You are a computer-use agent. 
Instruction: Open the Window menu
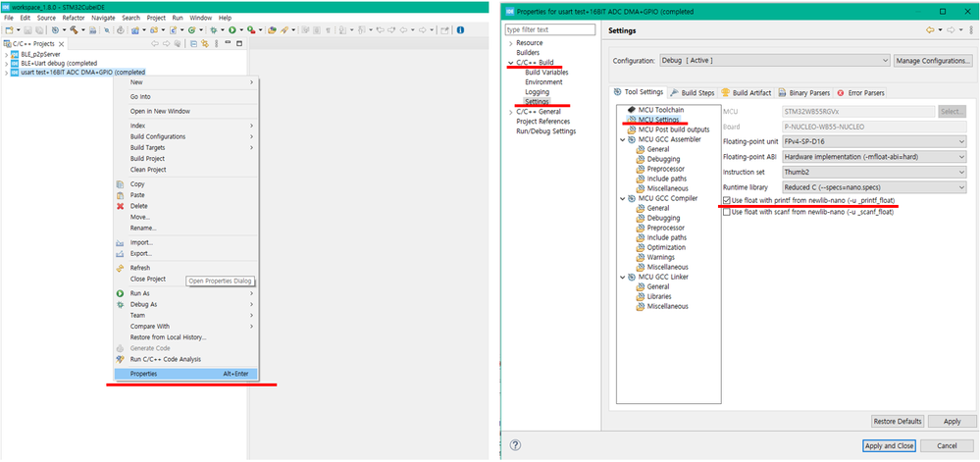201,18
